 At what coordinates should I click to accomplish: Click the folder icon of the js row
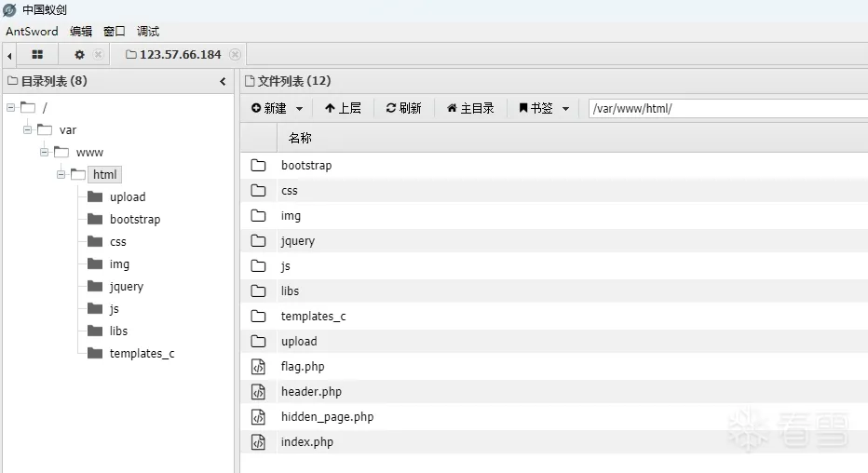[x=258, y=266]
